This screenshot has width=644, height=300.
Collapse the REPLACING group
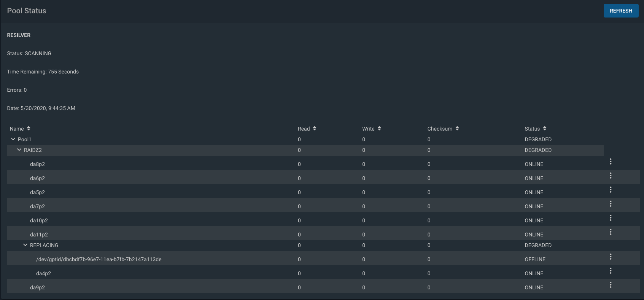tap(25, 245)
